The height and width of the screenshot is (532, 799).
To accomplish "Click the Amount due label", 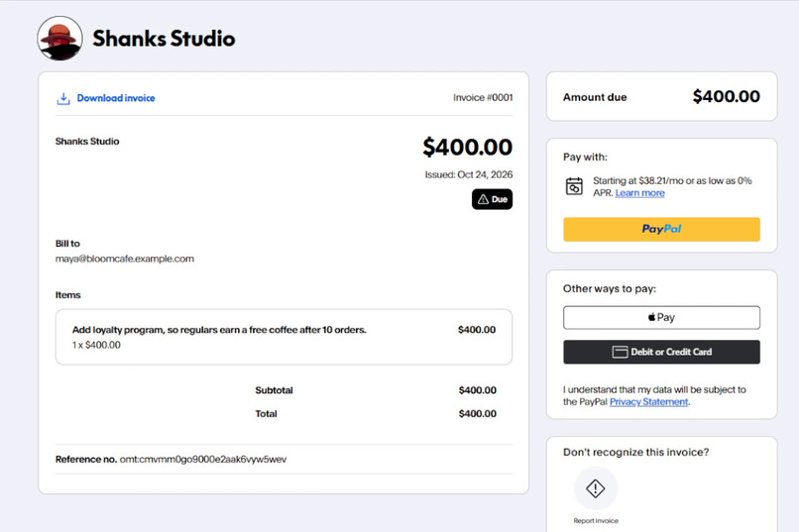I will [x=595, y=97].
